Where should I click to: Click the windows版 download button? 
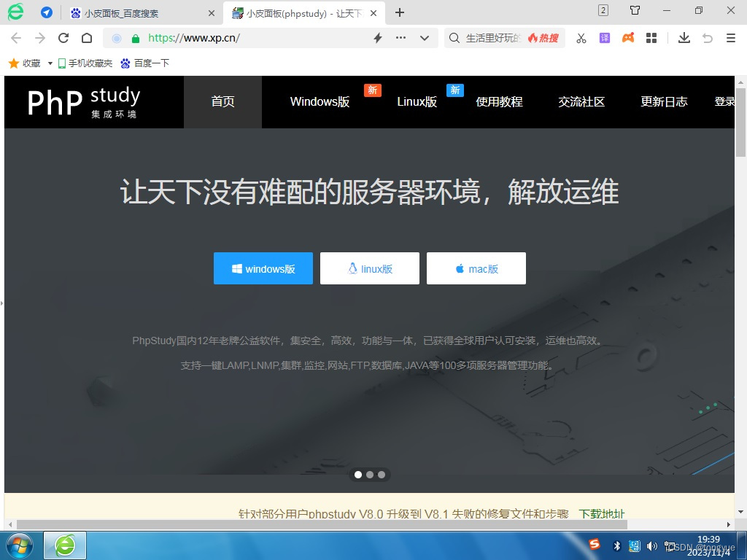tap(263, 268)
